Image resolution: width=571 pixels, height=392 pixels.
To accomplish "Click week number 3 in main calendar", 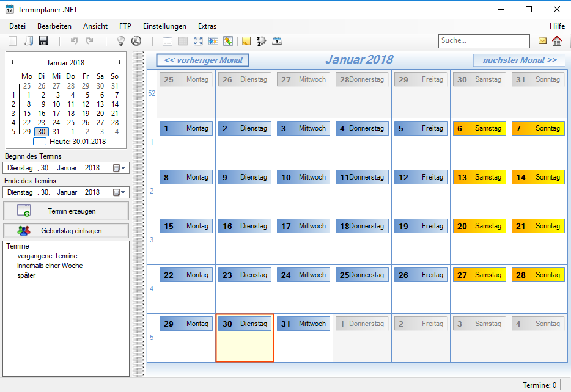I will pyautogui.click(x=152, y=240).
